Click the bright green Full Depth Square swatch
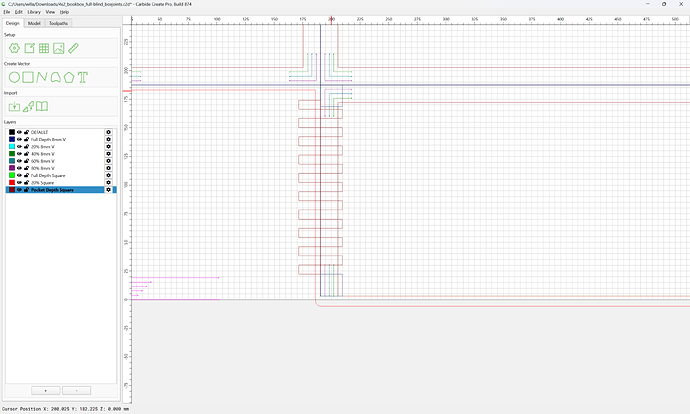 coord(12,176)
